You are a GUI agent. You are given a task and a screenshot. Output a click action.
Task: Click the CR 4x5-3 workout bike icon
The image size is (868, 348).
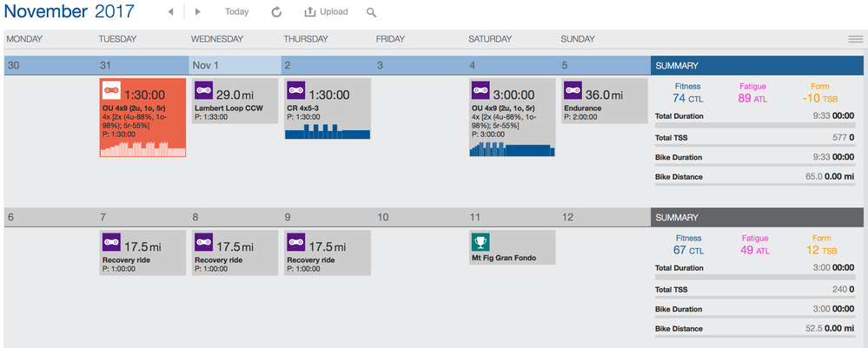click(x=296, y=90)
